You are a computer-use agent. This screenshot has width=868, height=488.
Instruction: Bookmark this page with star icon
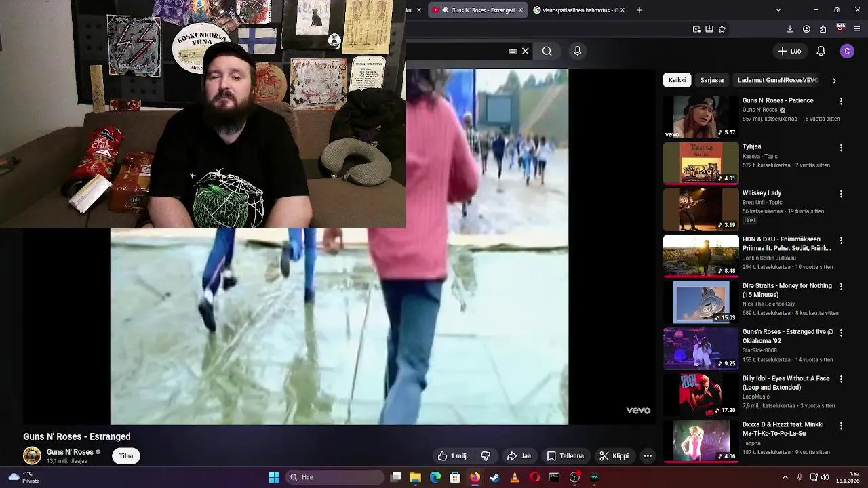(722, 29)
